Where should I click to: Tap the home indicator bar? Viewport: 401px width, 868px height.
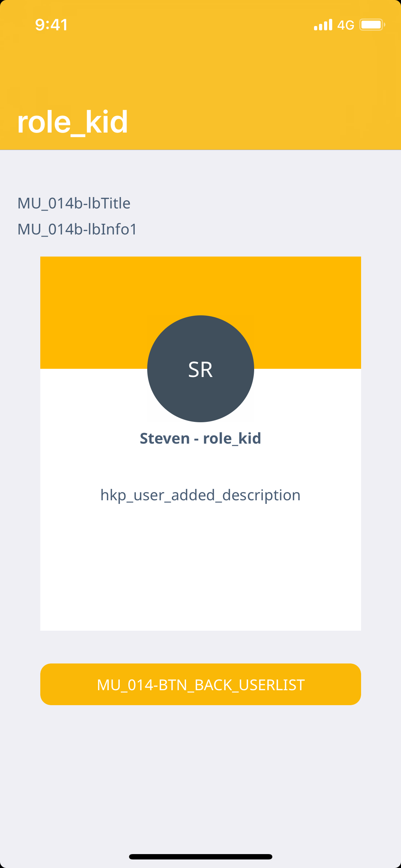click(x=201, y=857)
